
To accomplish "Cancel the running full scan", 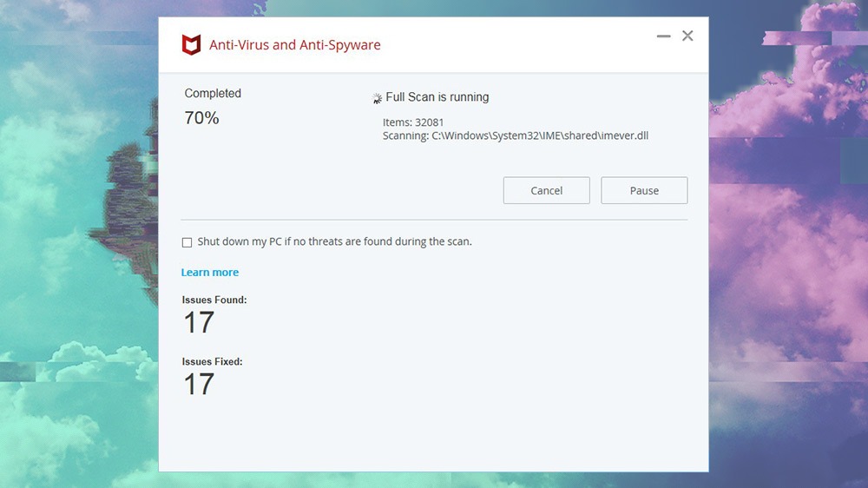I will coord(546,190).
